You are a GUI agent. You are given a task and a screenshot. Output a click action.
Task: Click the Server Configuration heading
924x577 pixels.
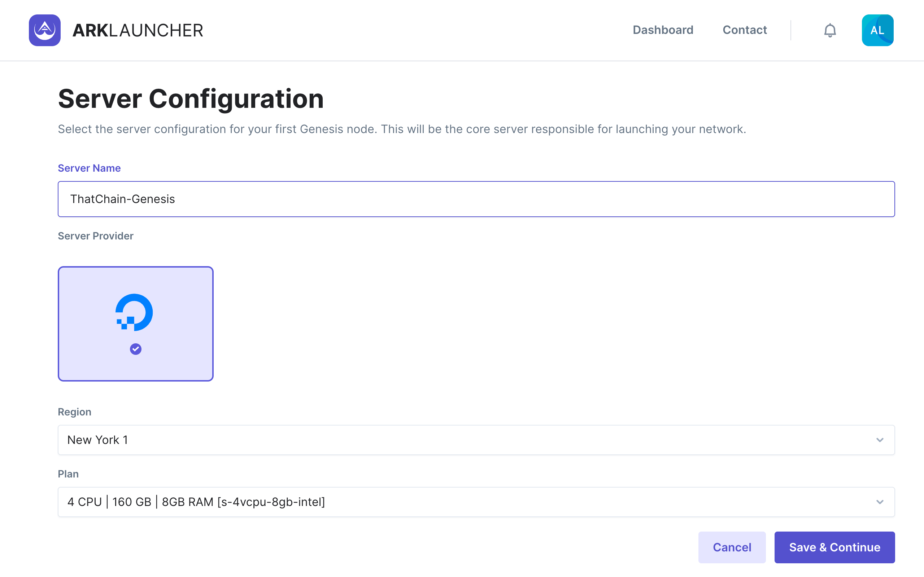point(191,99)
